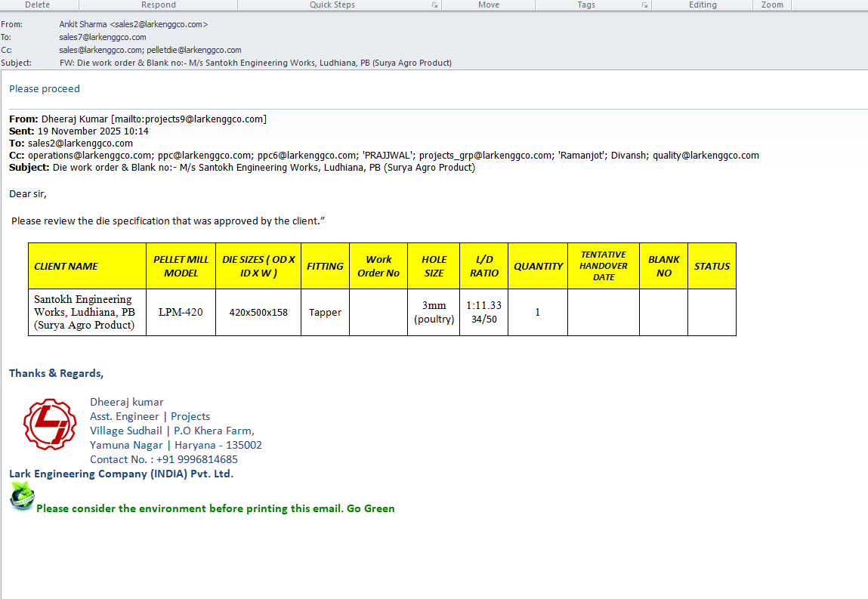
Task: Click the Editing ribbon group label
Action: (x=703, y=5)
